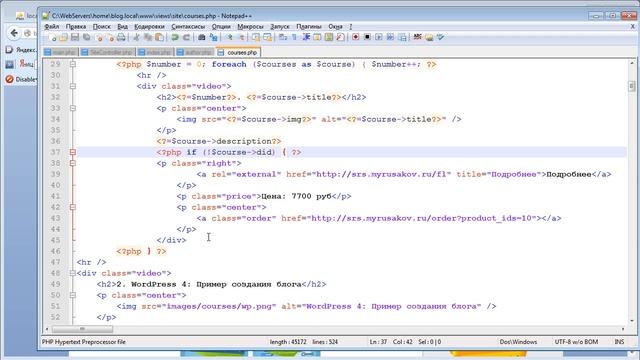Collapse the fold marker at line 50
The image size is (640, 360).
[73, 295]
